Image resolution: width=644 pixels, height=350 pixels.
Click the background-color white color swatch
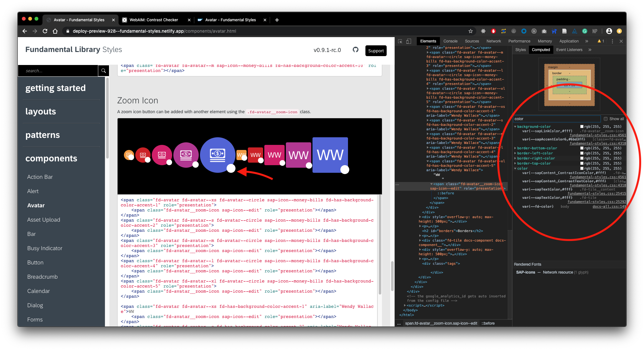[x=582, y=126]
